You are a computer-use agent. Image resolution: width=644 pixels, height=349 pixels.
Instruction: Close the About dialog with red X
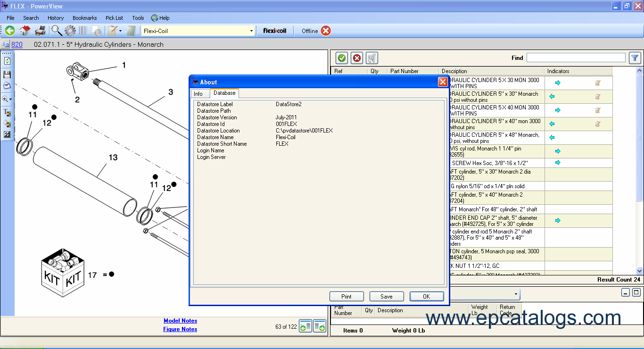(443, 82)
